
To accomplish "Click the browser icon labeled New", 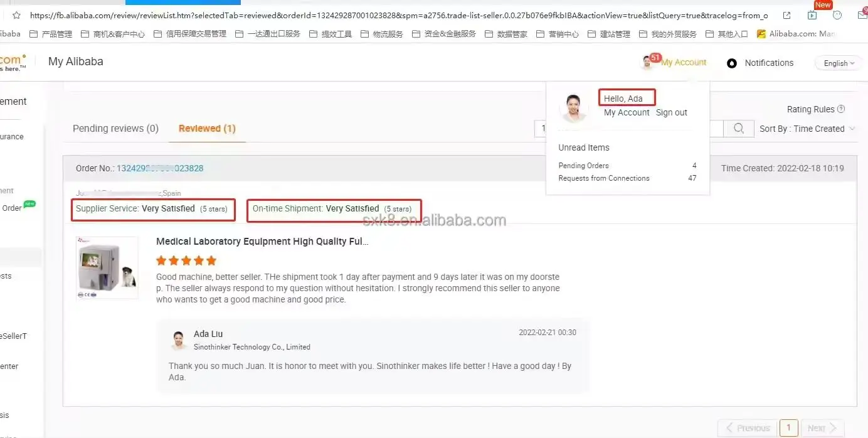I will coord(812,14).
